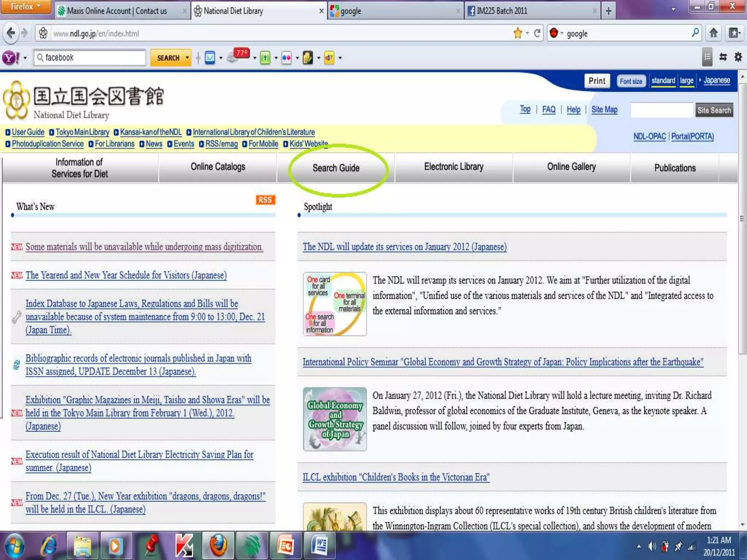Open the search engine selector dropdown
Viewport: 747px width, 560px height.
557,34
